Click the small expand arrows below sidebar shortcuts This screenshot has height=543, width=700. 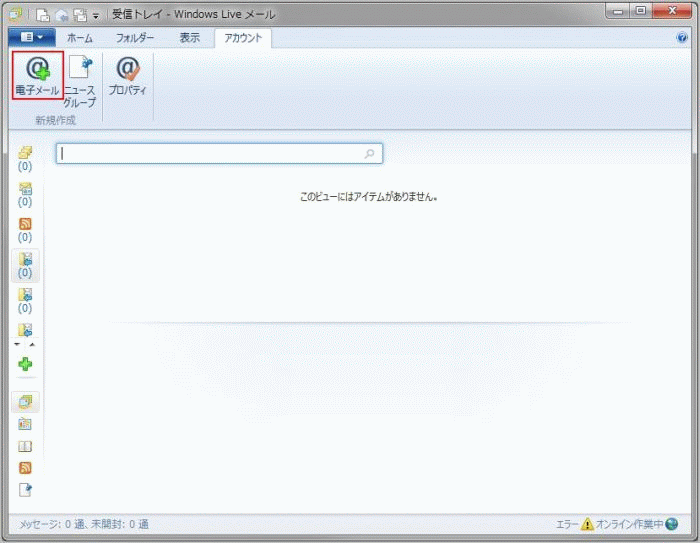coord(25,344)
